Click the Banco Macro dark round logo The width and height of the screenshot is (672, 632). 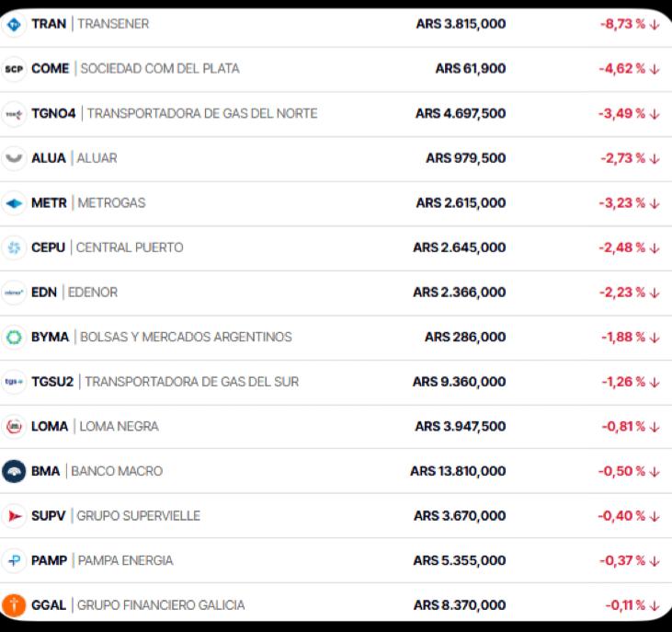tap(14, 471)
